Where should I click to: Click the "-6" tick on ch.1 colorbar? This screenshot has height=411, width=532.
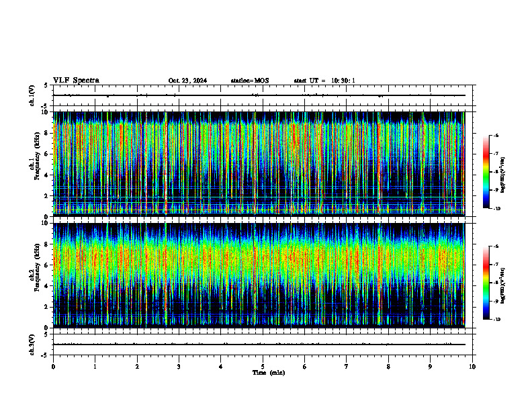click(x=496, y=135)
